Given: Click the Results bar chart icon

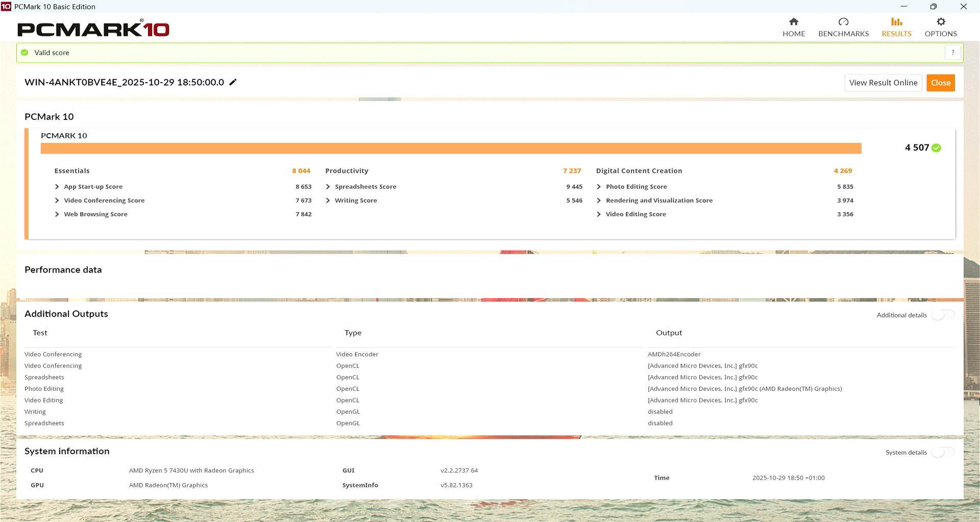Looking at the screenshot, I should (896, 22).
